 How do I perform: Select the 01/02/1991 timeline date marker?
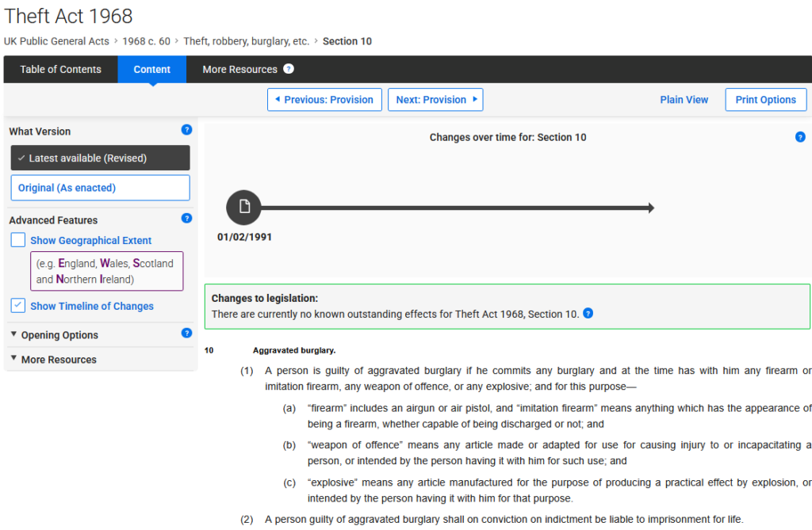[244, 237]
